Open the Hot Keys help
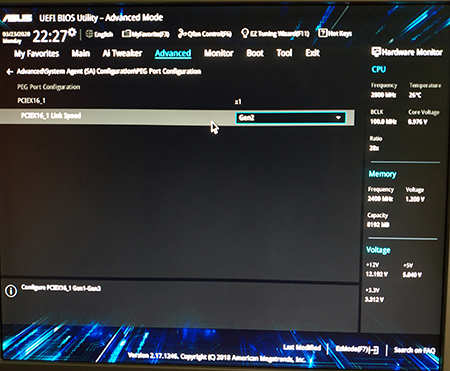The height and width of the screenshot is (371, 450). pyautogui.click(x=335, y=33)
